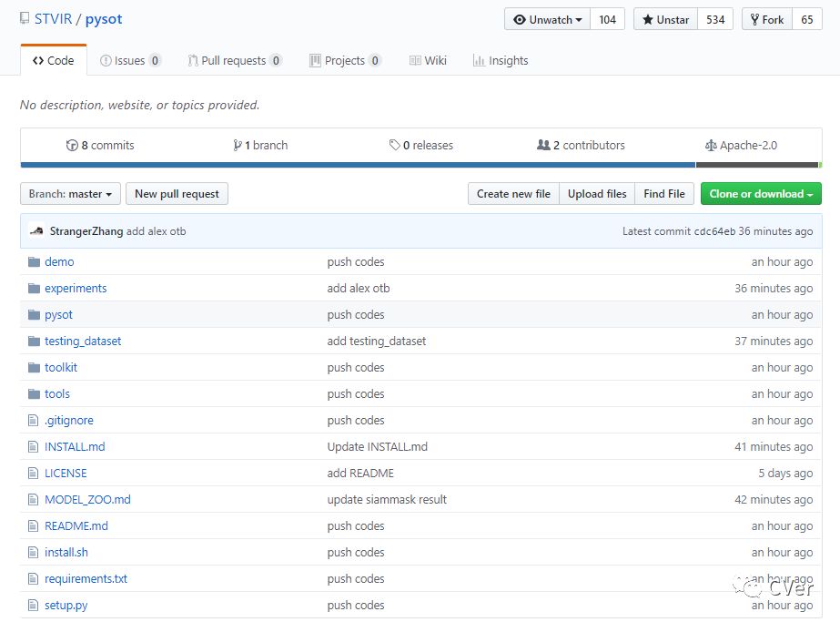Viewport: 840px width, 622px height.
Task: Click the Apache-2.0 license scale icon
Action: coord(711,146)
